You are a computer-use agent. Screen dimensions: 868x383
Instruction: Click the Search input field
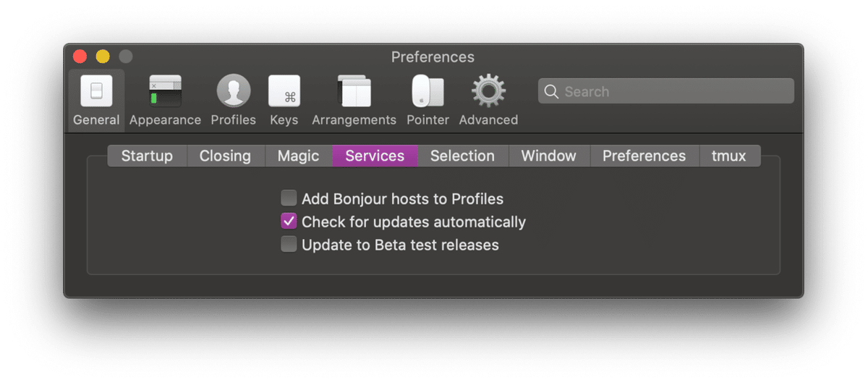click(673, 92)
